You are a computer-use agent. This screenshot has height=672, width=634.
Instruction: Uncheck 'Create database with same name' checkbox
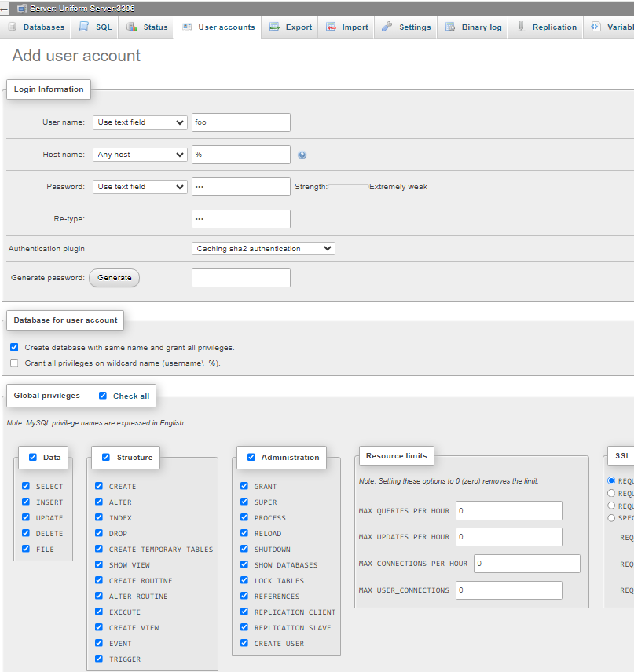click(x=15, y=347)
